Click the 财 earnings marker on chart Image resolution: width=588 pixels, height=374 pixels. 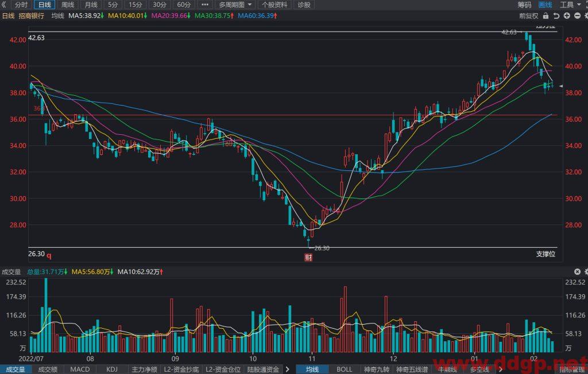point(308,258)
